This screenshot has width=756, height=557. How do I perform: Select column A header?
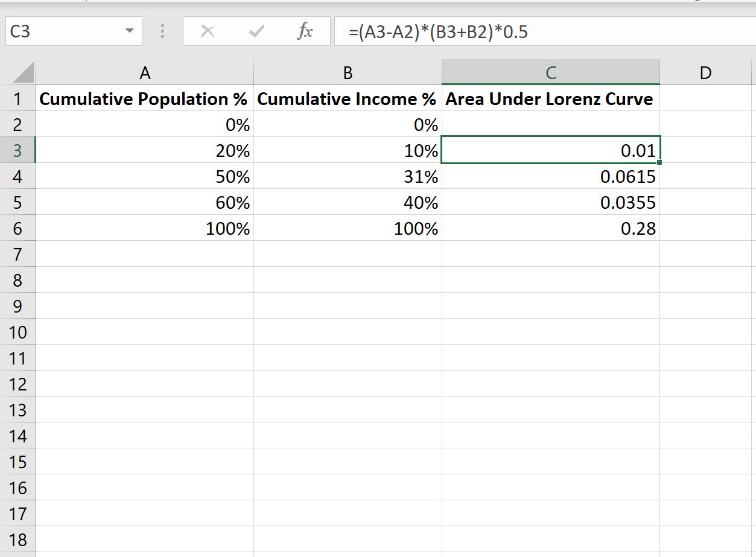click(x=145, y=73)
